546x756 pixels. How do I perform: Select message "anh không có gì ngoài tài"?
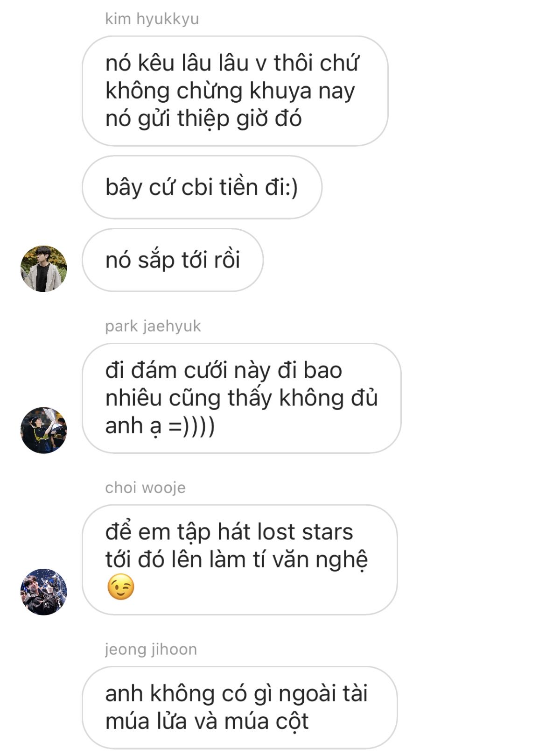[x=240, y=708]
